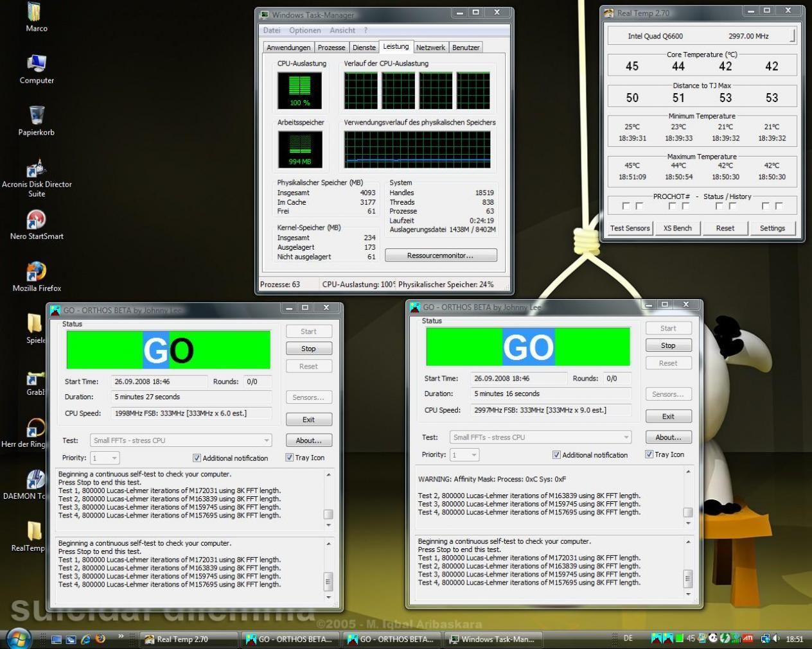Click the XS Bench button
The image size is (812, 649).
pyautogui.click(x=678, y=228)
